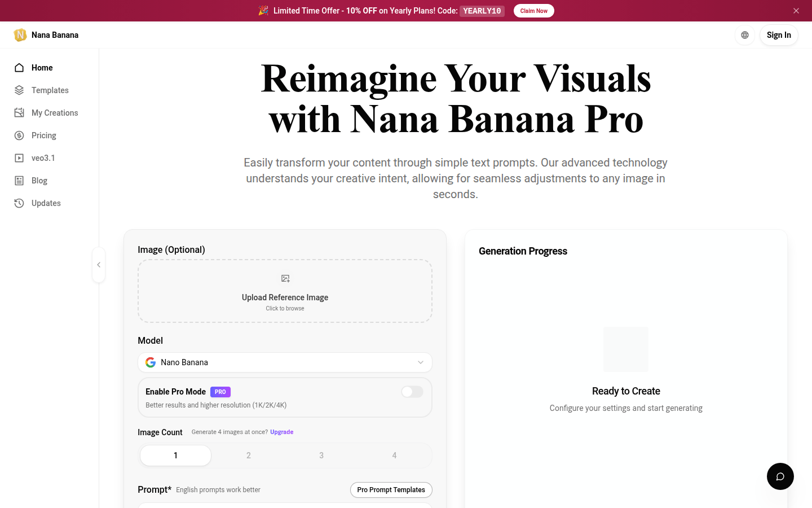The width and height of the screenshot is (812, 508).
Task: Collapse the left sidebar panel
Action: click(x=99, y=264)
